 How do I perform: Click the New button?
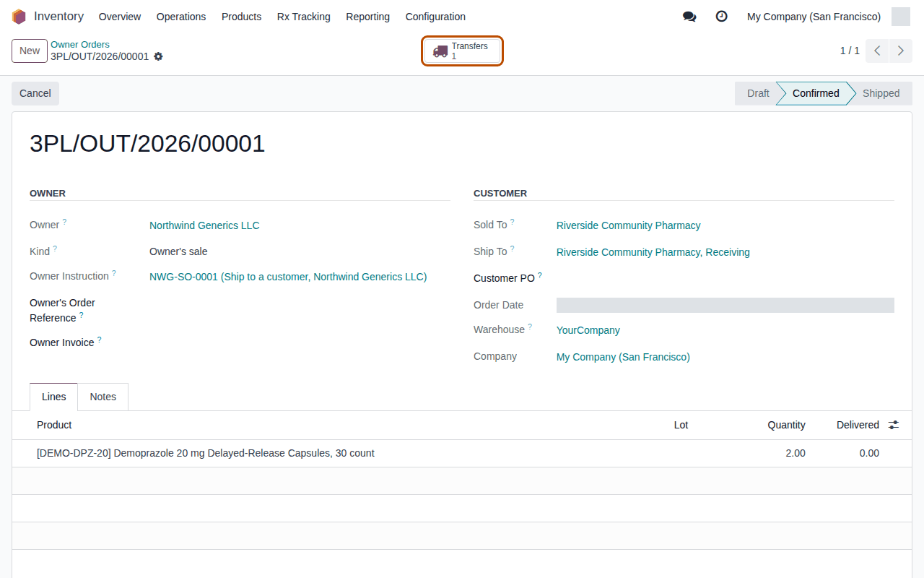click(x=30, y=51)
